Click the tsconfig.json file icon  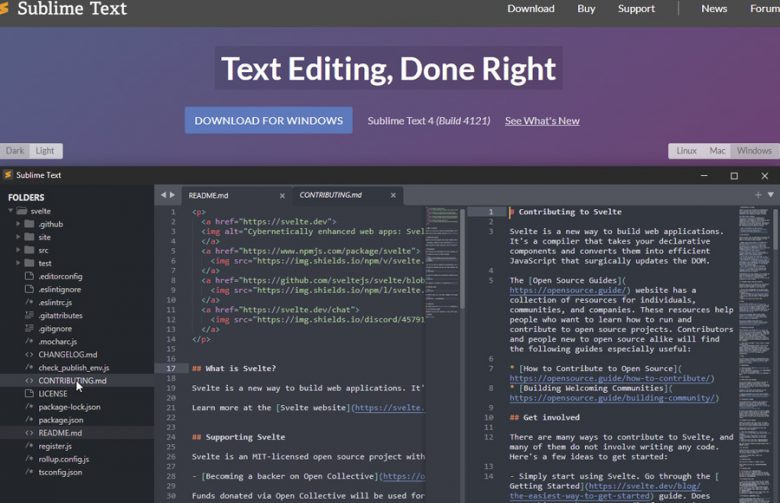pos(29,472)
